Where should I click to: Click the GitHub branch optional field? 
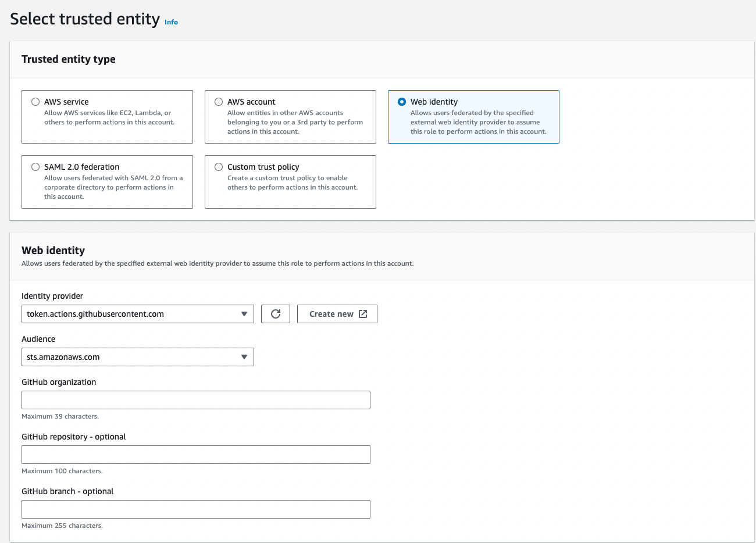(196, 509)
